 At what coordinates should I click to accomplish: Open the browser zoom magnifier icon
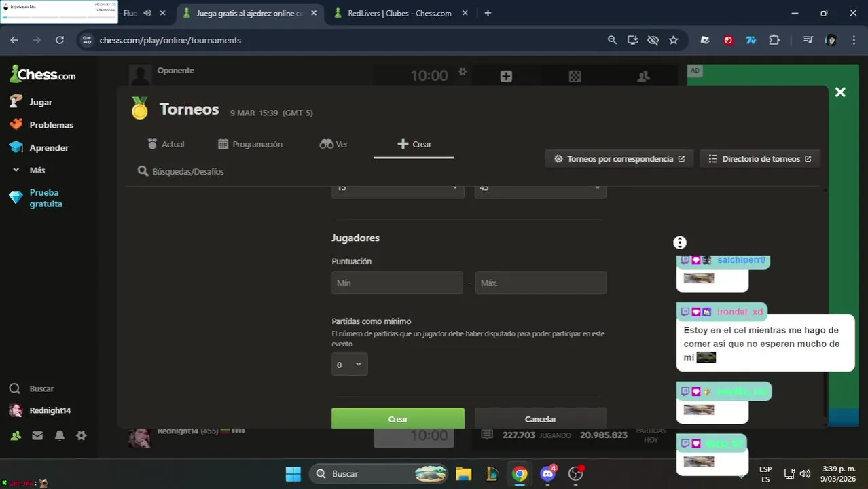pyautogui.click(x=612, y=40)
